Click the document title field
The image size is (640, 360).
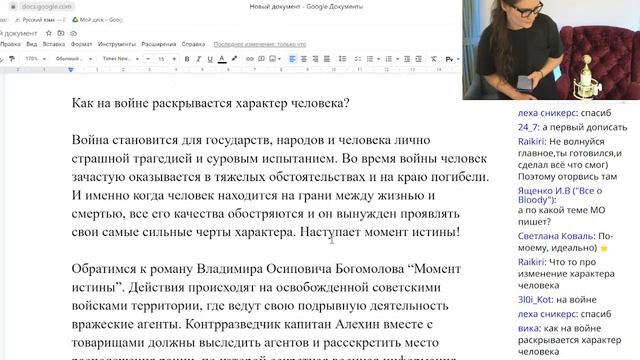point(19,33)
